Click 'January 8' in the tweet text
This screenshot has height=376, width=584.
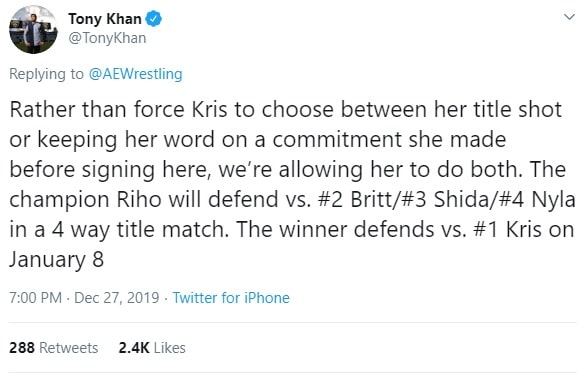57,259
